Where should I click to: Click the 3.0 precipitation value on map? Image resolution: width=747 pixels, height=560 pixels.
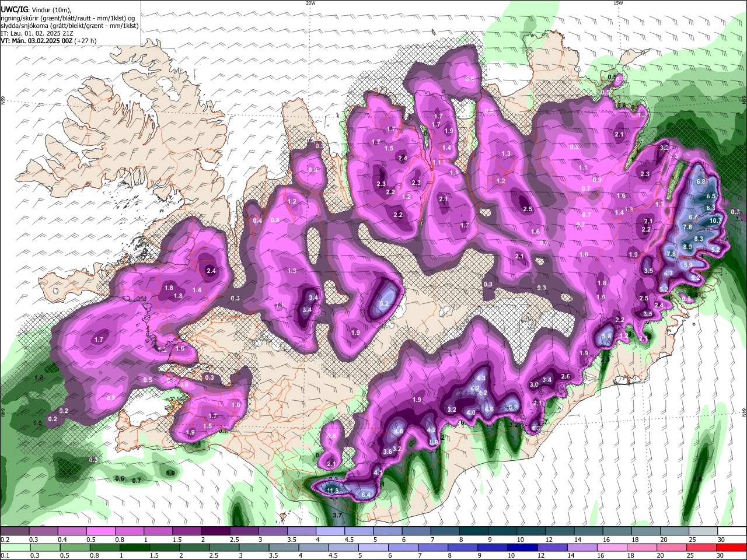533,384
